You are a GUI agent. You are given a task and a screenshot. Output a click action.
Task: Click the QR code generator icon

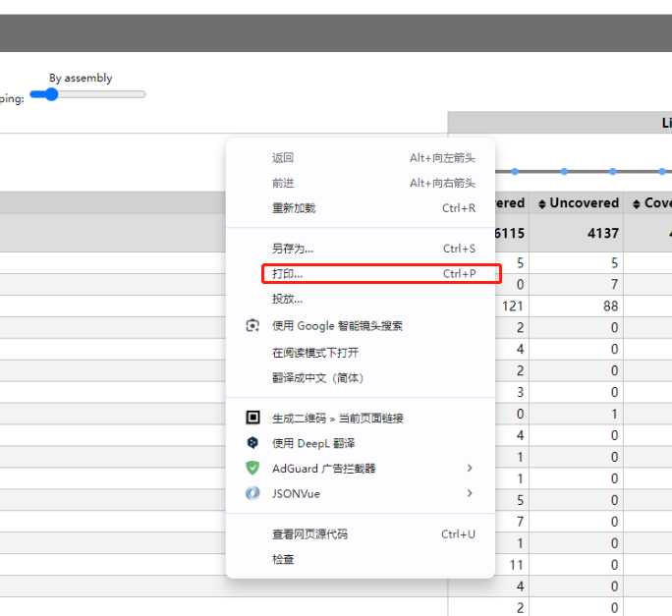pyautogui.click(x=252, y=418)
